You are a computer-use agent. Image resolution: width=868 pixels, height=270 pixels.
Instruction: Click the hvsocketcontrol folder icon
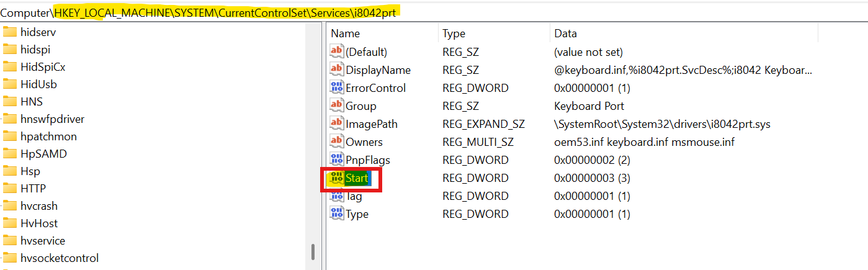9,258
